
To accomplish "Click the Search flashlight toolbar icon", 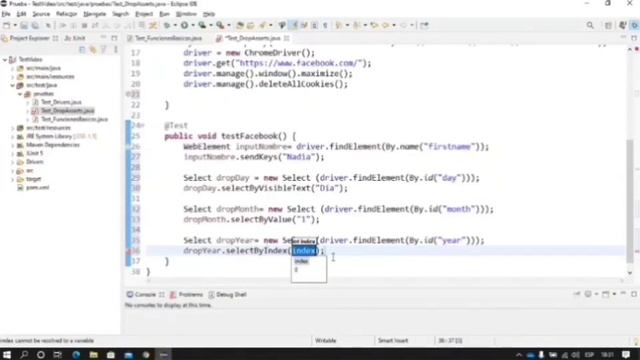I will pos(262,25).
